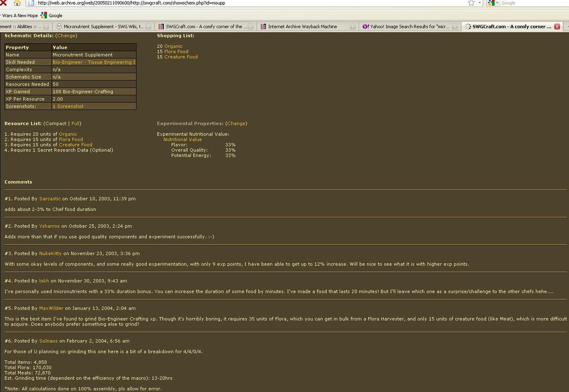Image resolution: width=569 pixels, height=392 pixels.
Task: Close the Internet Archive Wayback Machine tab
Action: point(352,27)
